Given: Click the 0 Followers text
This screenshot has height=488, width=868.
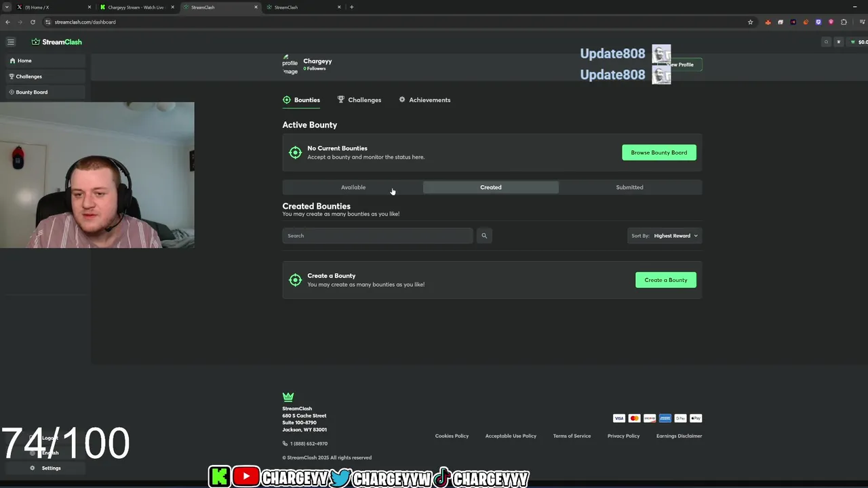Looking at the screenshot, I should pyautogui.click(x=315, y=68).
